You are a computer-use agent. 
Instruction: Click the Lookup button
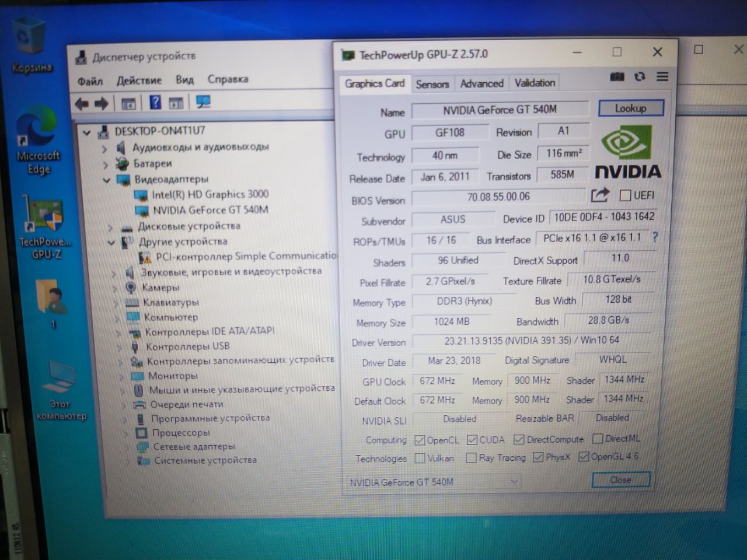point(630,108)
